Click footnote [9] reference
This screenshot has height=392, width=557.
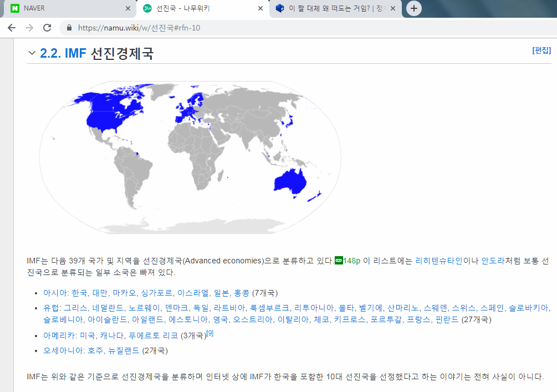pos(210,333)
